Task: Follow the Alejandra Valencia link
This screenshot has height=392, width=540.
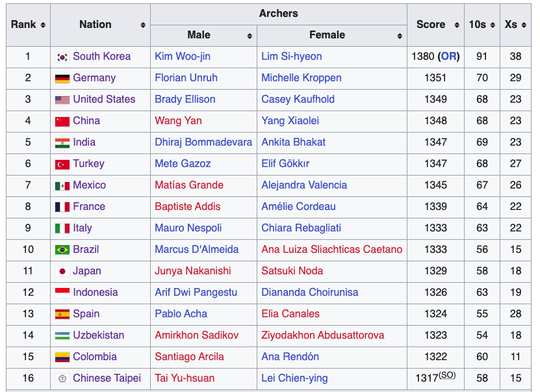Action: [x=303, y=185]
